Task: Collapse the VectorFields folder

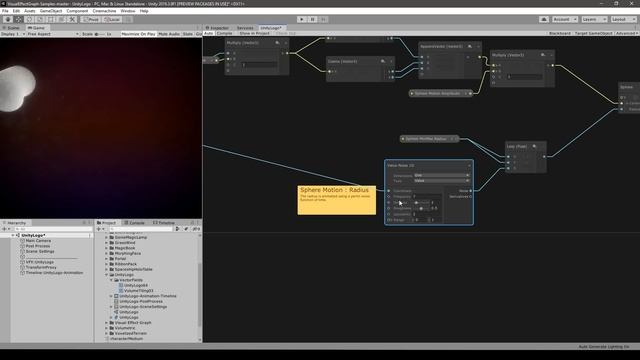Action: pyautogui.click(x=111, y=280)
